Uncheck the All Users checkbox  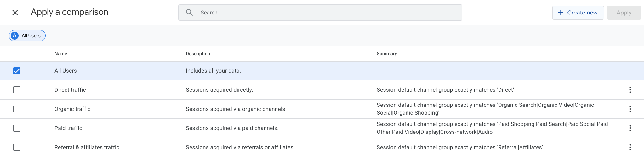click(x=17, y=71)
